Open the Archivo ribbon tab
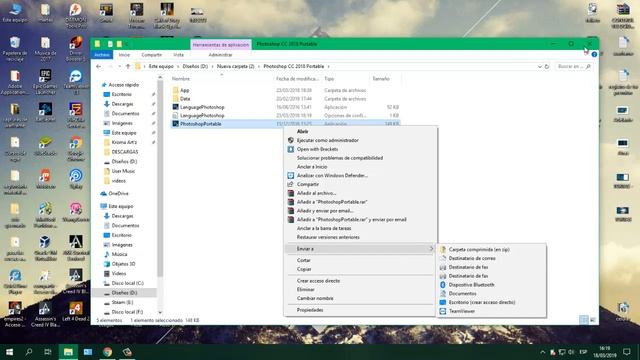Screen dimensions: 640x360 (x=102, y=55)
